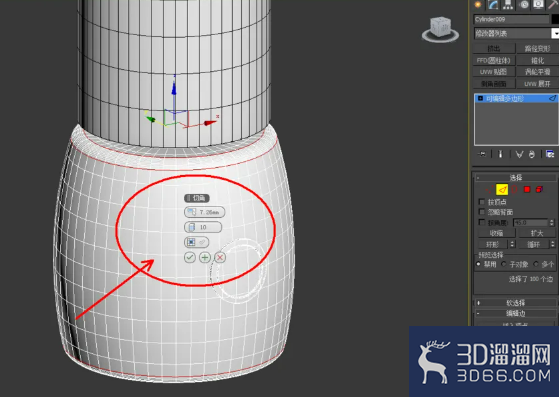Screen dimensions: 559x397
Task: Click the angle value spinner arrows
Action: coord(552,222)
